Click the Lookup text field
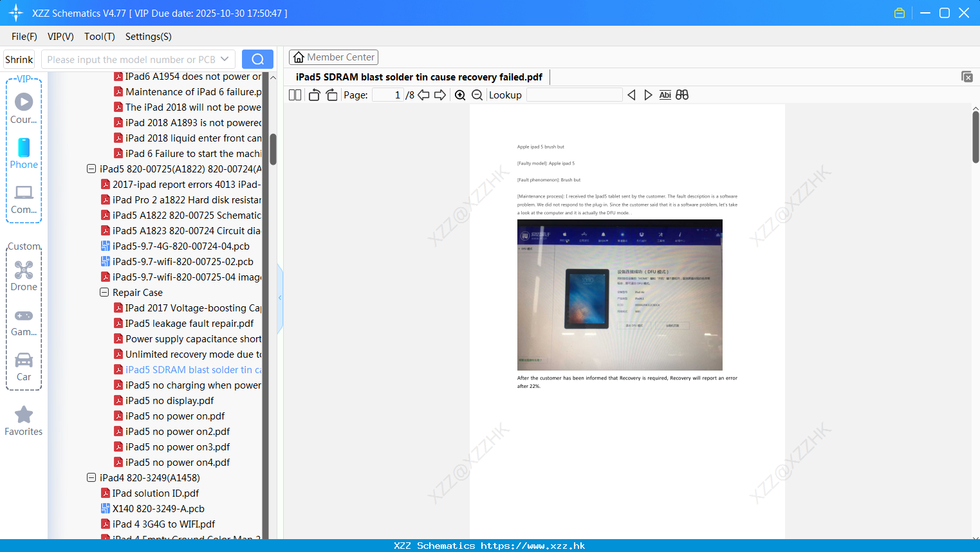Viewport: 980px width, 552px height. tap(575, 95)
